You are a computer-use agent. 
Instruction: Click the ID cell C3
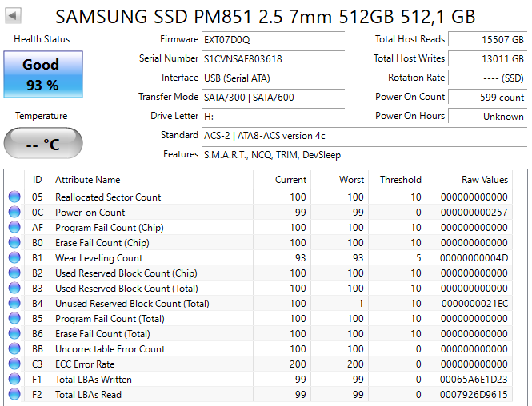38,364
